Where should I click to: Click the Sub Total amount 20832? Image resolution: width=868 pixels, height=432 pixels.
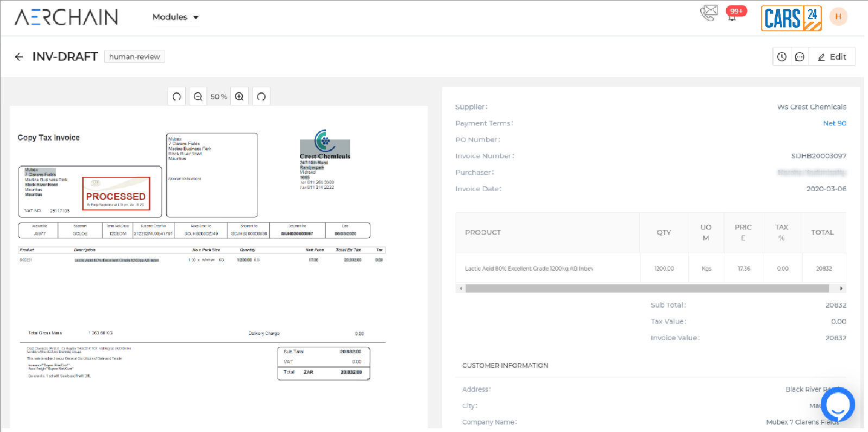click(836, 305)
